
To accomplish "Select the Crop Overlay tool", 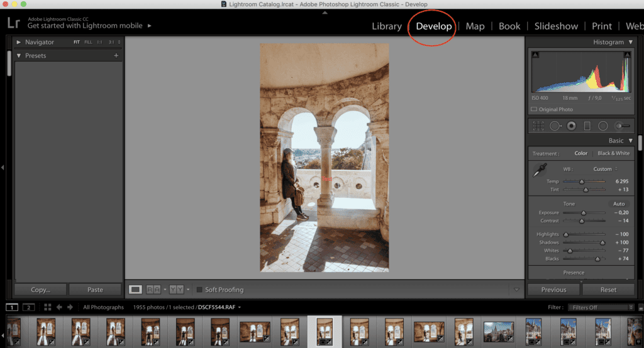I will [x=538, y=126].
